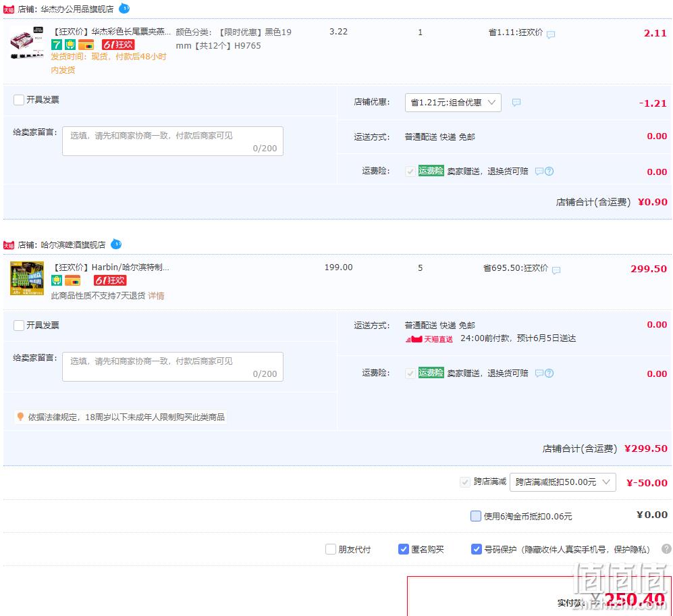Open Wangwang chat for 哈尔滨啤酒旗舰店
The image size is (673, 616).
click(x=116, y=244)
